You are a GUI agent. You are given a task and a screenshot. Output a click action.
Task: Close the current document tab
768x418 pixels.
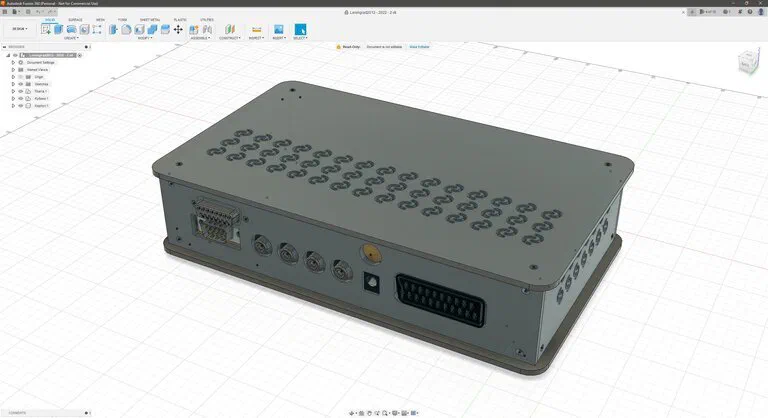click(x=683, y=12)
